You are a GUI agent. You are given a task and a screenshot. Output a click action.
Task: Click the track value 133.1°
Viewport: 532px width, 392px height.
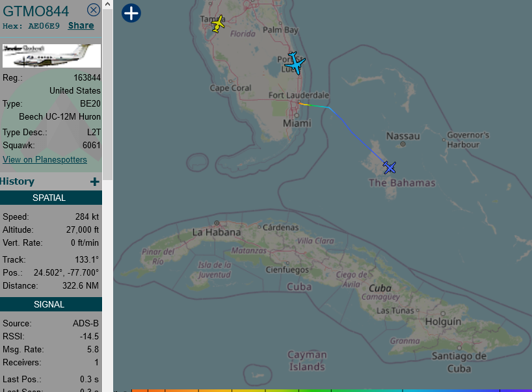87,260
